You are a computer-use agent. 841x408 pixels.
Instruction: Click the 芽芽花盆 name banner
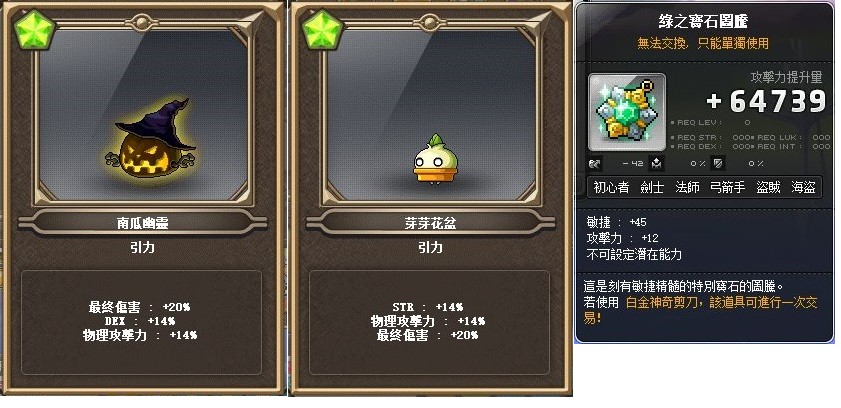click(x=430, y=222)
